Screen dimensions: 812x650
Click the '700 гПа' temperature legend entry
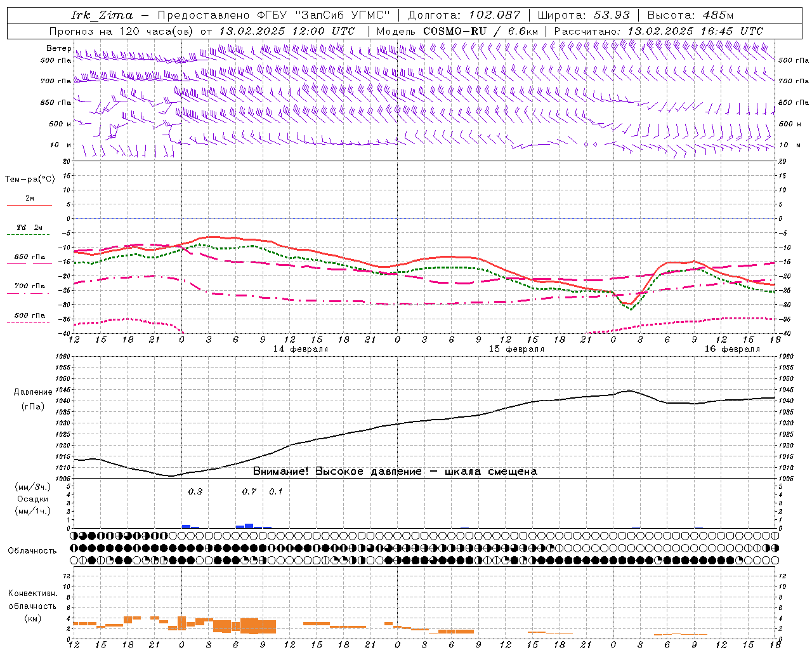click(x=30, y=286)
